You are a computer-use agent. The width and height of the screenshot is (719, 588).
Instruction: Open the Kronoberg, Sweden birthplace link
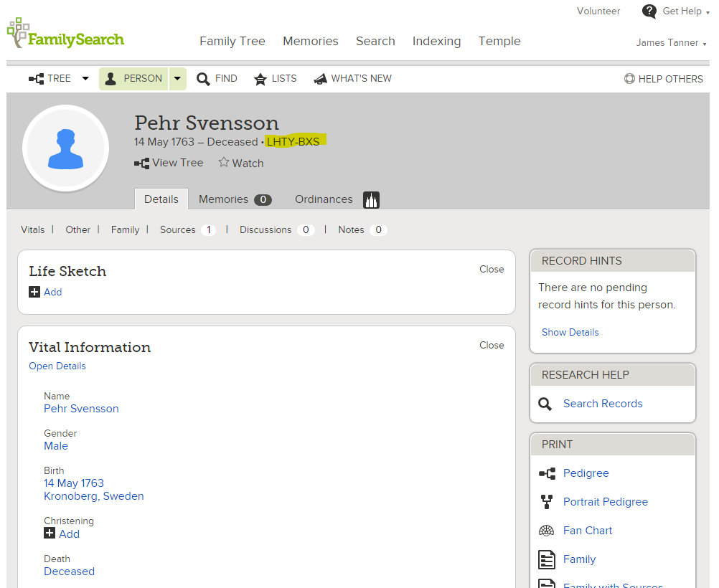pyautogui.click(x=93, y=496)
